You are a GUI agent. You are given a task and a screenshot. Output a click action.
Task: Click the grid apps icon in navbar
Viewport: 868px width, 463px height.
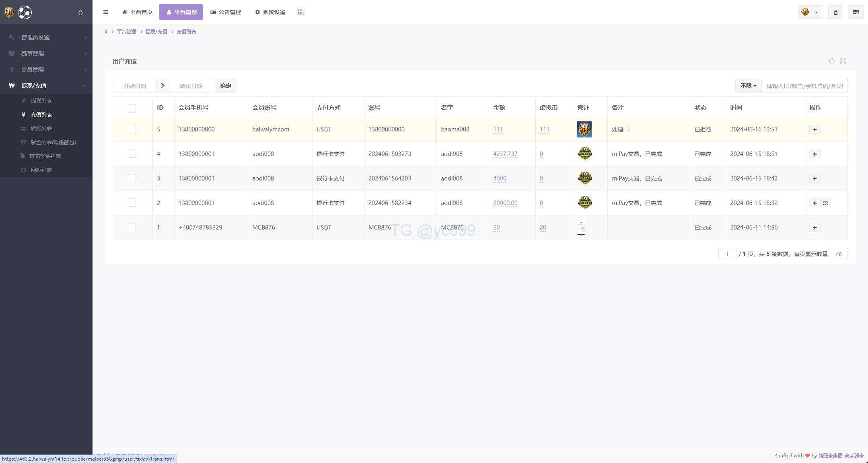[301, 12]
